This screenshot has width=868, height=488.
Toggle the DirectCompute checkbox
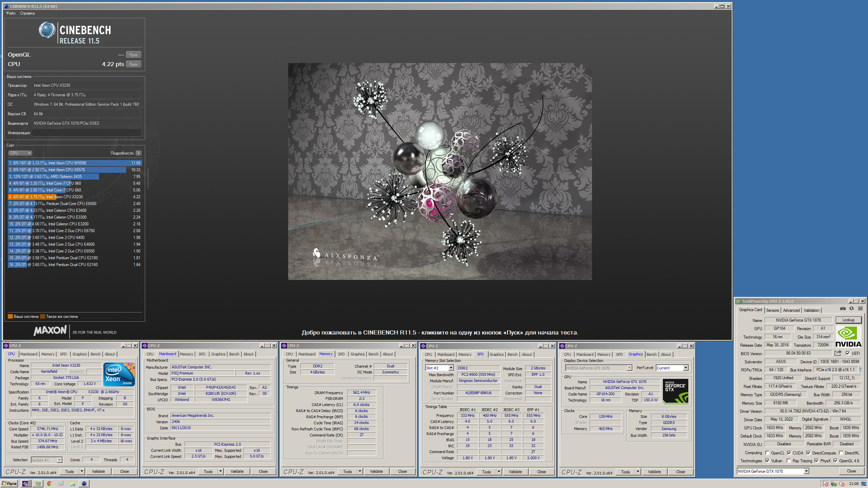[x=808, y=453]
